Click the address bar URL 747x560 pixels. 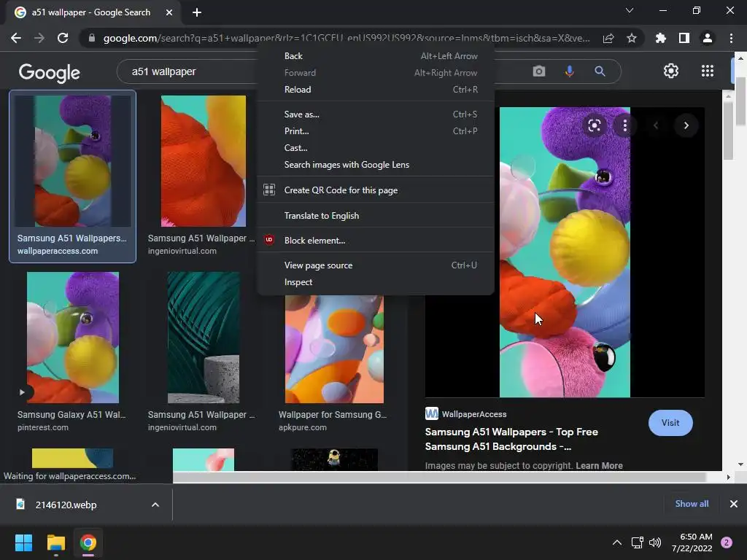(347, 38)
